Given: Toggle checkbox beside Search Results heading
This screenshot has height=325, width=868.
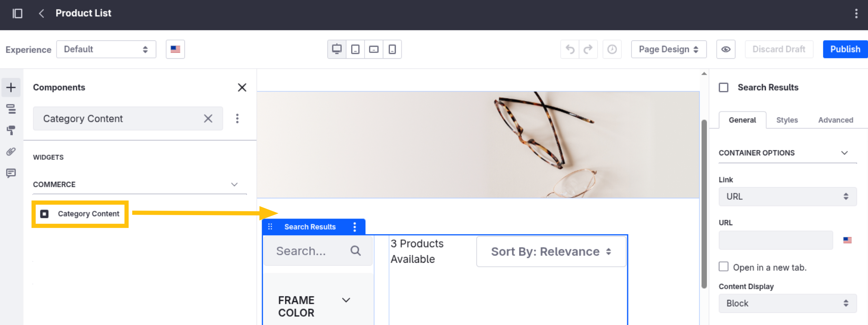Looking at the screenshot, I should click(724, 87).
